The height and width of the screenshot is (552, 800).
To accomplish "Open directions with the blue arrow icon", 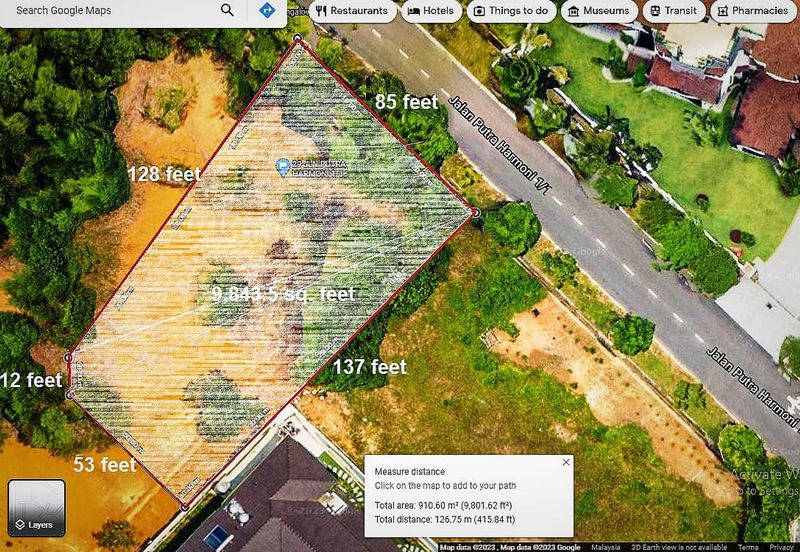I will point(267,10).
